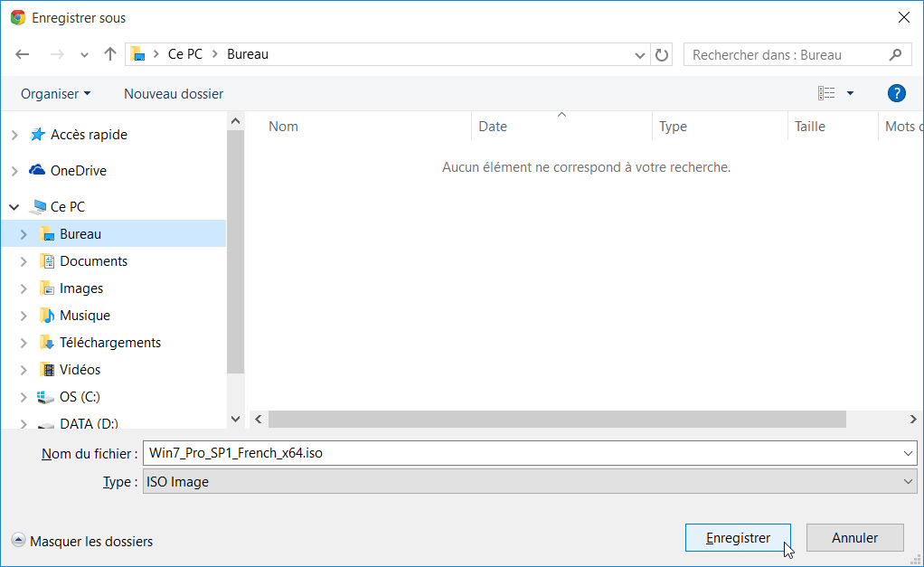Close the Enregistrer sous dialog
This screenshot has width=924, height=567.
pos(904,18)
